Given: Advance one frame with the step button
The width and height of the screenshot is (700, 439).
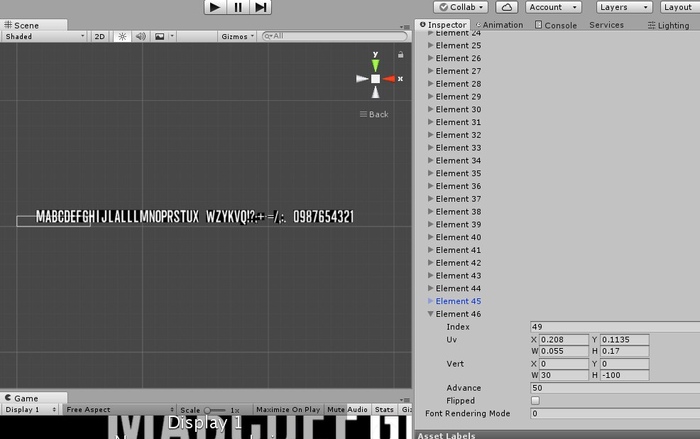Looking at the screenshot, I should [261, 7].
